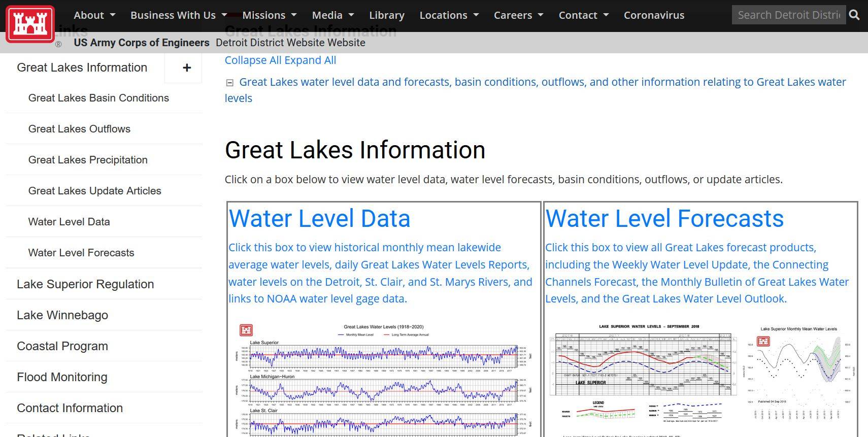868x437 pixels.
Task: Open the Water Level Forecasts heading link
Action: pos(664,219)
